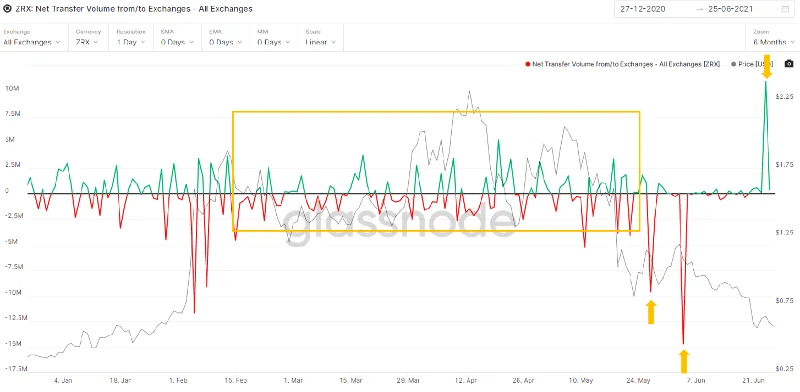Click the 1. Mar date axis label

pyautogui.click(x=293, y=380)
